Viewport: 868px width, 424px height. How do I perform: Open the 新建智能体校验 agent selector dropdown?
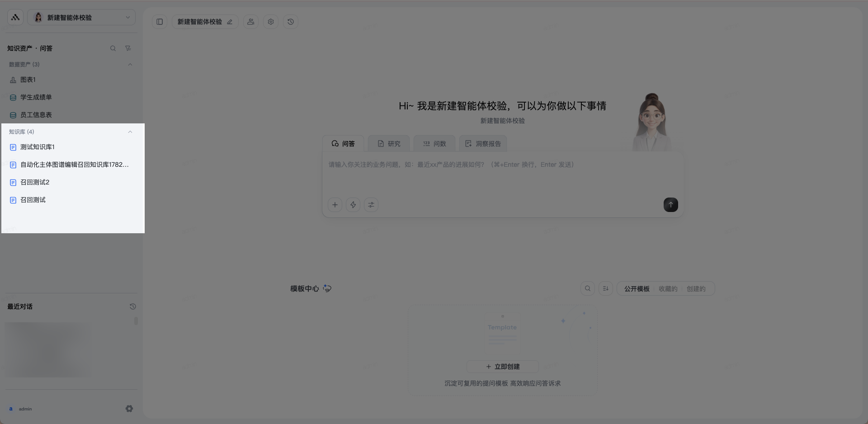[x=81, y=18]
